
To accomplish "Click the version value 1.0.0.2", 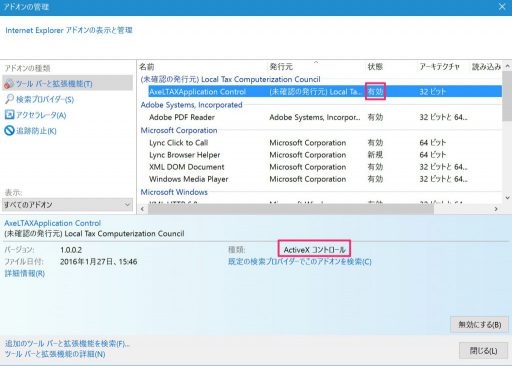I will coord(71,250).
